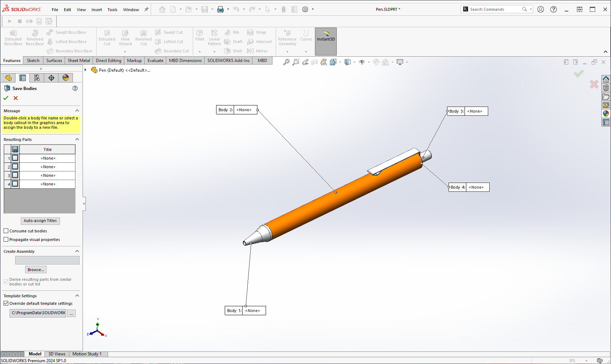Open the DimXpertManager tab

[x=51, y=78]
